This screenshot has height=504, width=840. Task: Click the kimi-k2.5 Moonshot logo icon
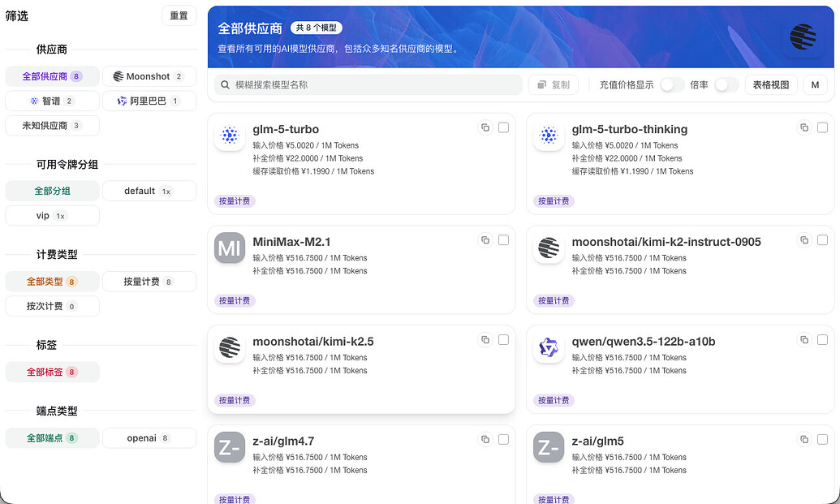coord(230,347)
